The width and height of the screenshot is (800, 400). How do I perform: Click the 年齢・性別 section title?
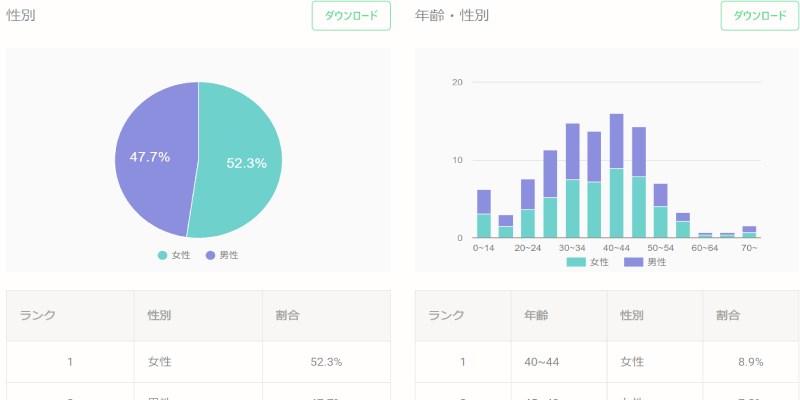[x=452, y=16]
